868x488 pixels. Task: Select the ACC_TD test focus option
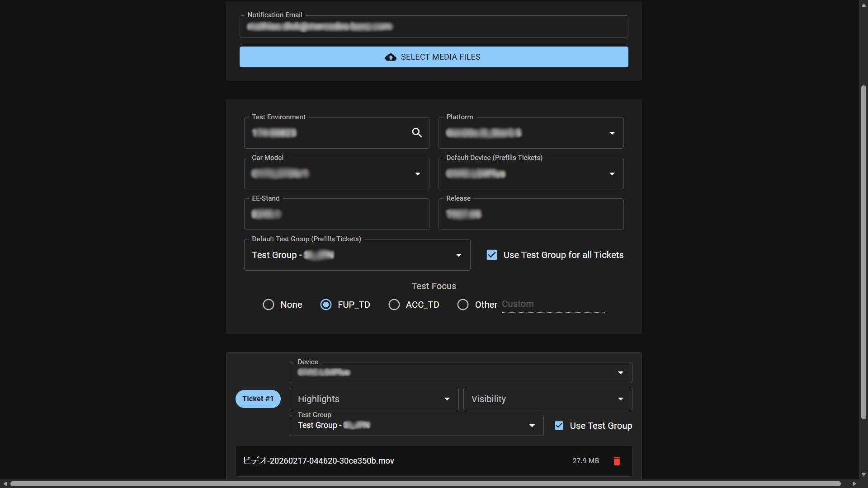click(x=394, y=305)
